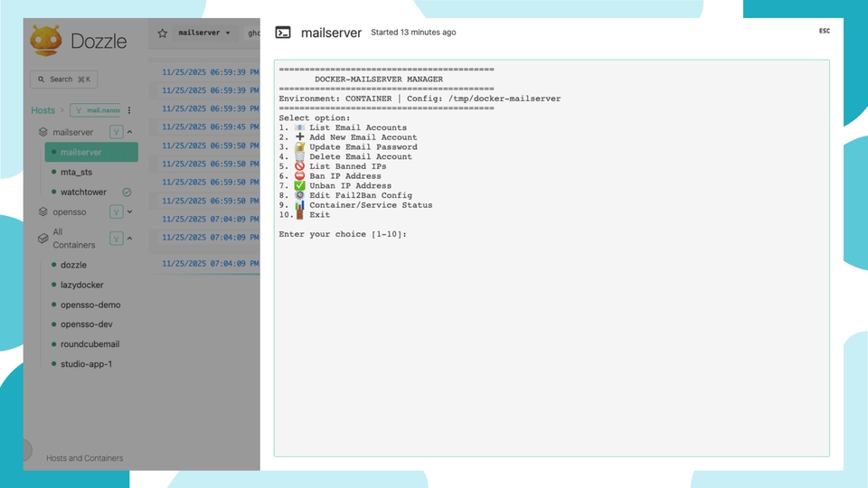Viewport: 868px width, 488px height.
Task: Click the green status dot beside lazydocker
Action: [x=53, y=285]
